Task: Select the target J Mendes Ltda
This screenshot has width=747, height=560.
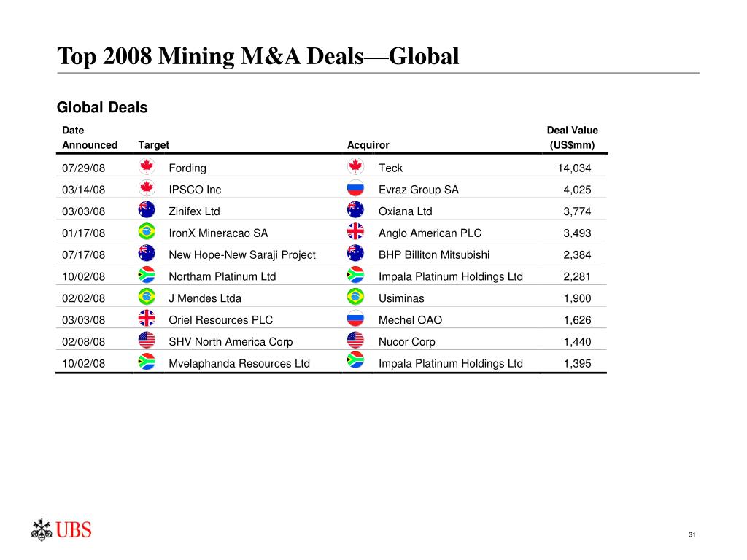Action: click(x=205, y=298)
